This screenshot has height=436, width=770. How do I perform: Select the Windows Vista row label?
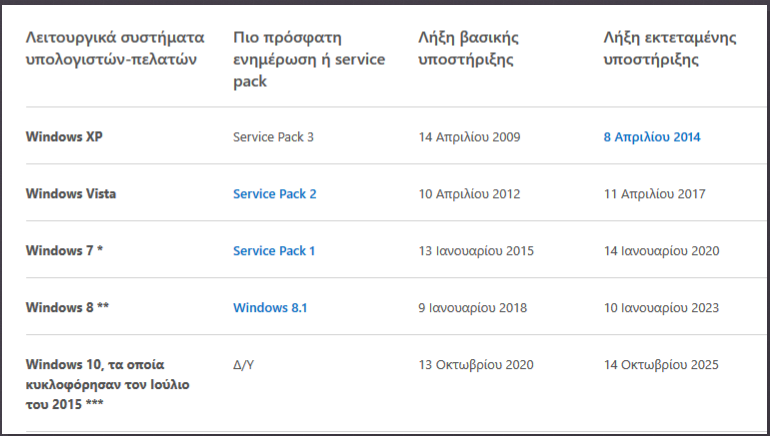click(x=70, y=193)
